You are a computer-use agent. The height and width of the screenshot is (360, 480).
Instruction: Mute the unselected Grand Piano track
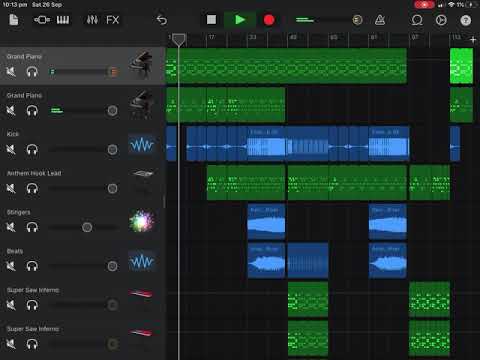(x=11, y=110)
